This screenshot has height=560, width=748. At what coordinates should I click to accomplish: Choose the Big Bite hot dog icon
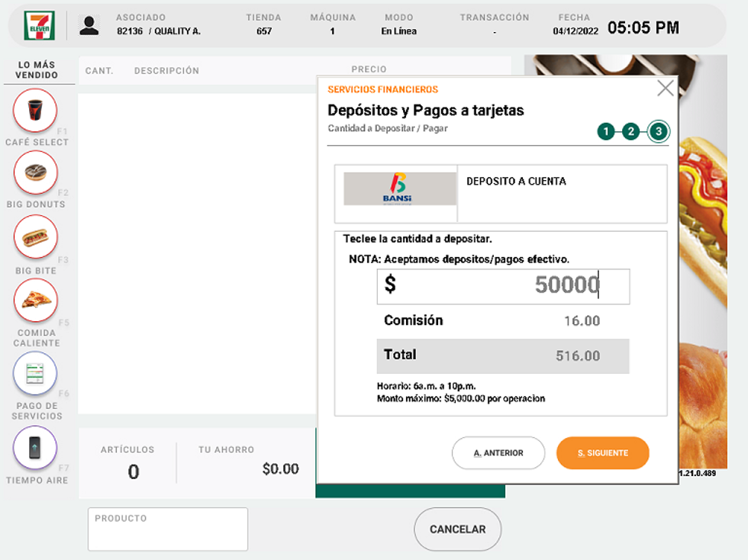(x=35, y=237)
